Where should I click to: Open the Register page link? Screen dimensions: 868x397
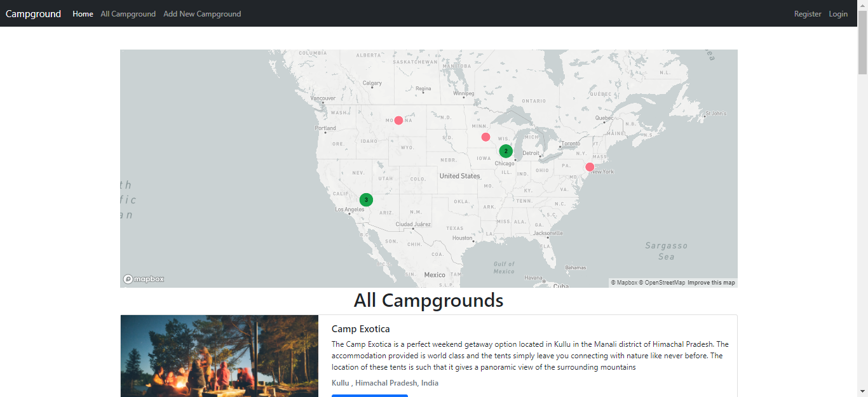808,14
